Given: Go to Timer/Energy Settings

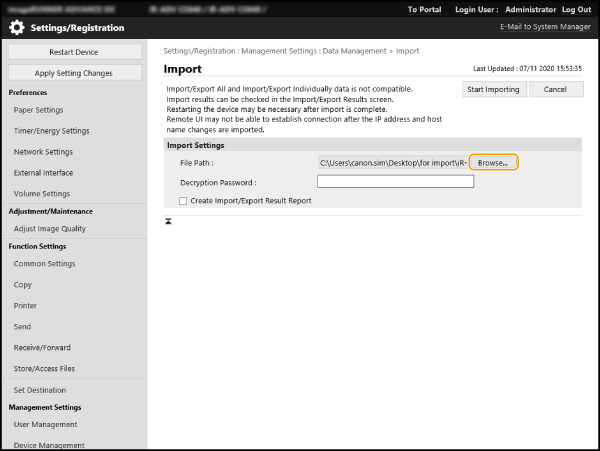Looking at the screenshot, I should (52, 131).
